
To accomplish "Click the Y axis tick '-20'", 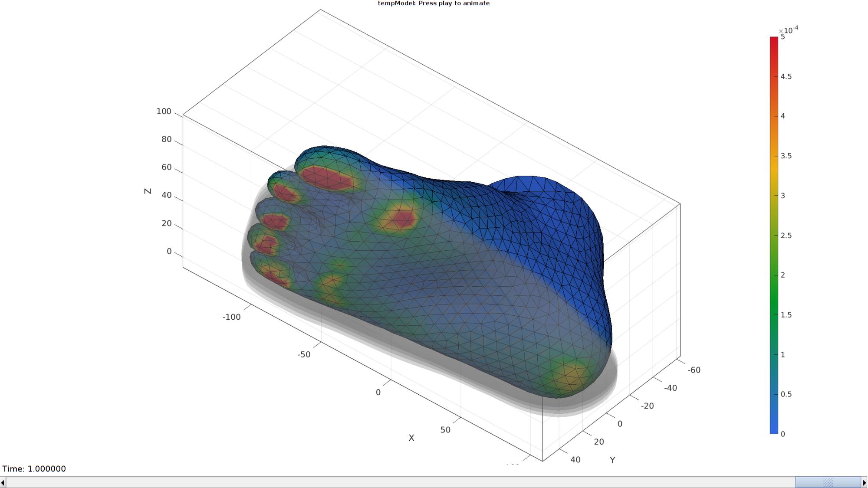I will pos(647,406).
